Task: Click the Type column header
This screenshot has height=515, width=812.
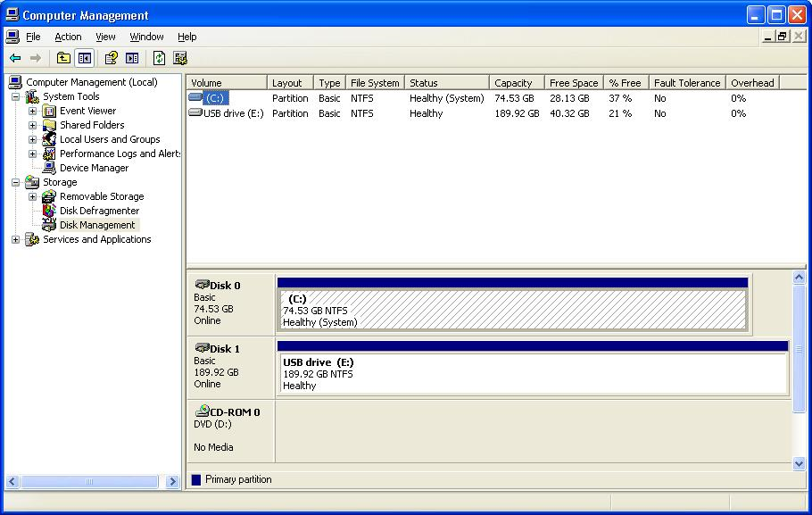Action: click(329, 83)
